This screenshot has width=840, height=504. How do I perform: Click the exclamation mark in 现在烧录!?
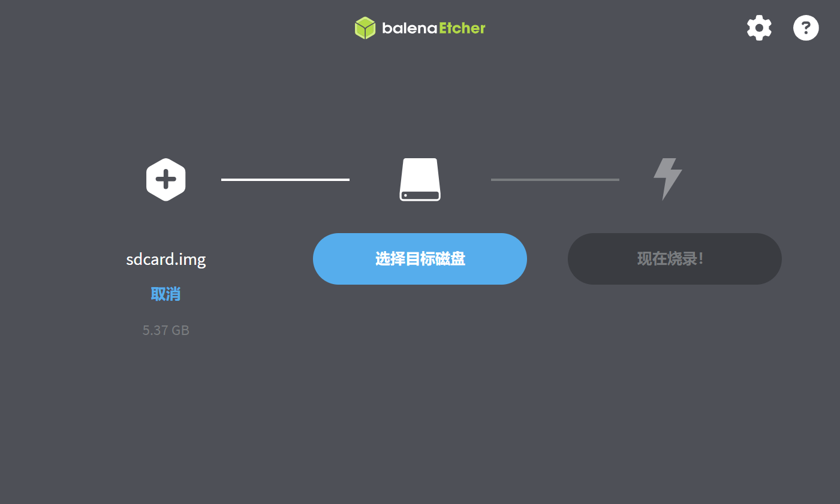coord(701,259)
